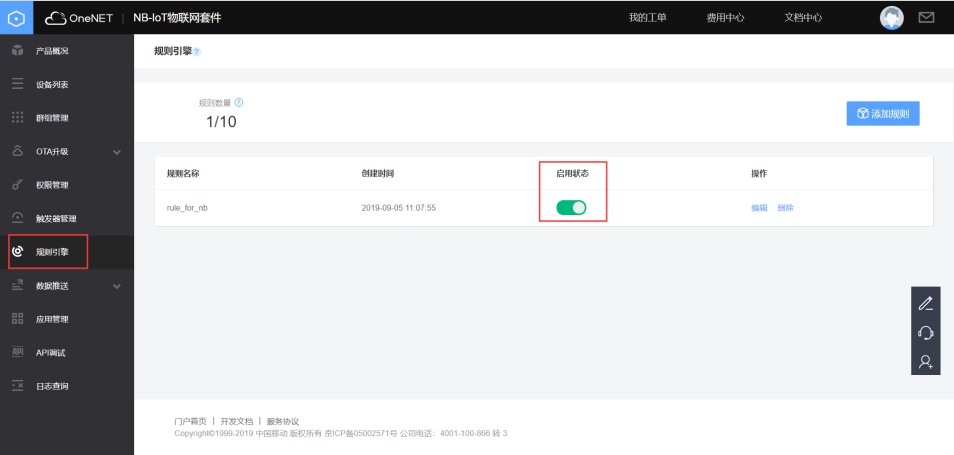Click the hexagon logo icon at top-left
The width and height of the screenshot is (954, 455).
click(x=16, y=18)
